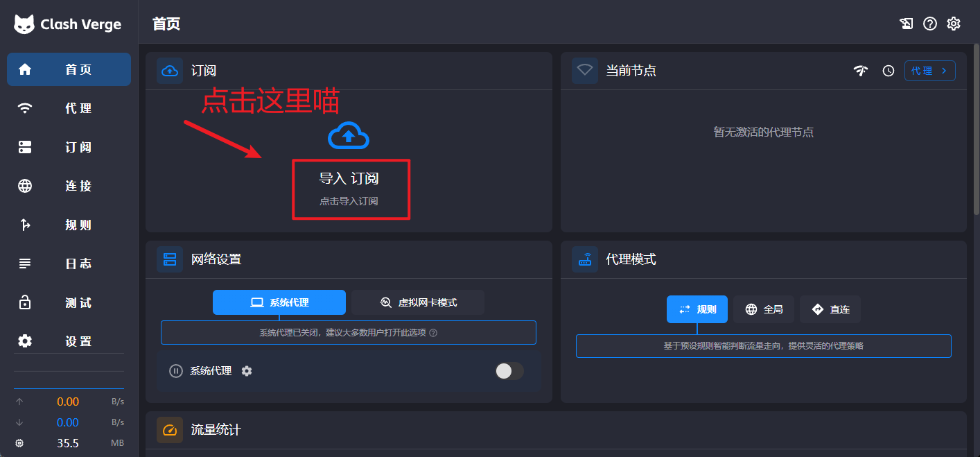Click the 流量统计 gauge icon

click(x=170, y=430)
